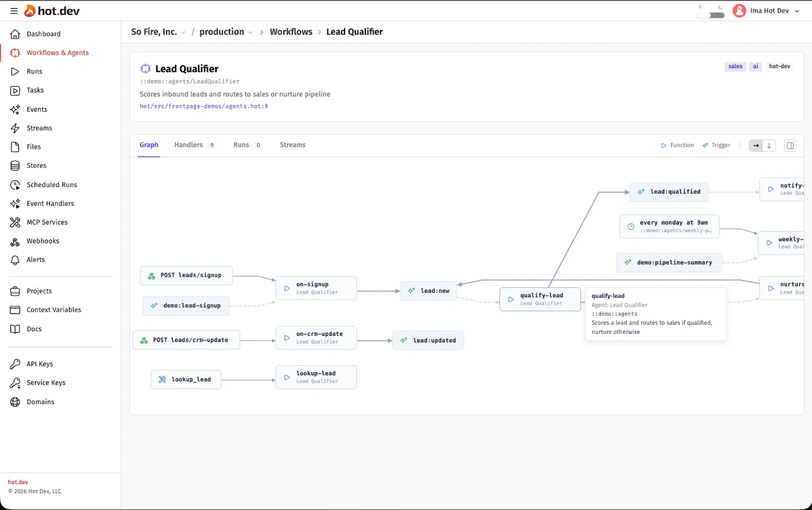Click the Alerts bell icon
Viewport: 812px width, 510px height.
[x=15, y=260]
